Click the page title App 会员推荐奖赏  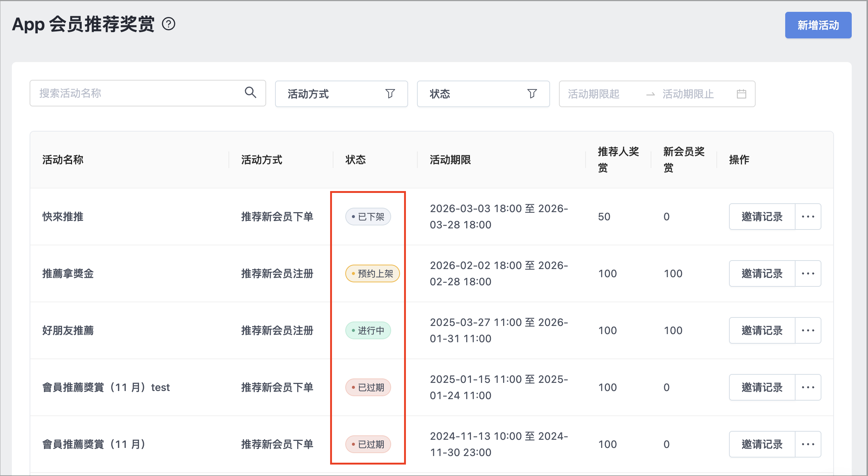[x=83, y=24]
